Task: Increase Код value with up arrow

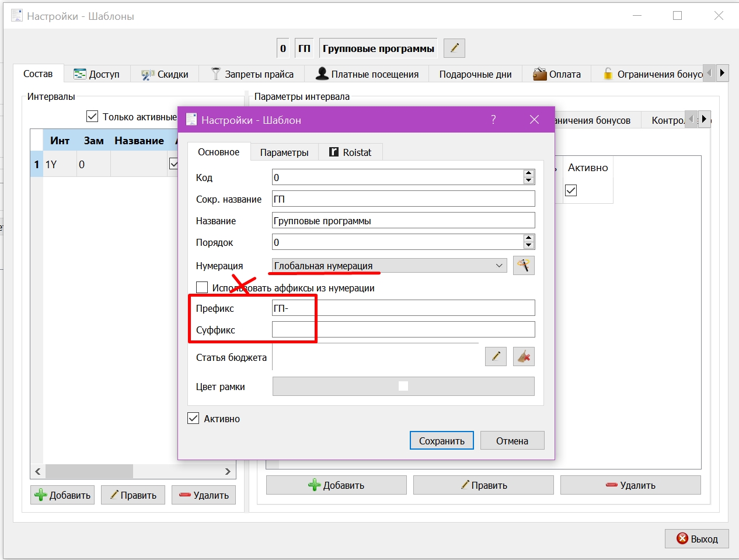Action: [529, 173]
